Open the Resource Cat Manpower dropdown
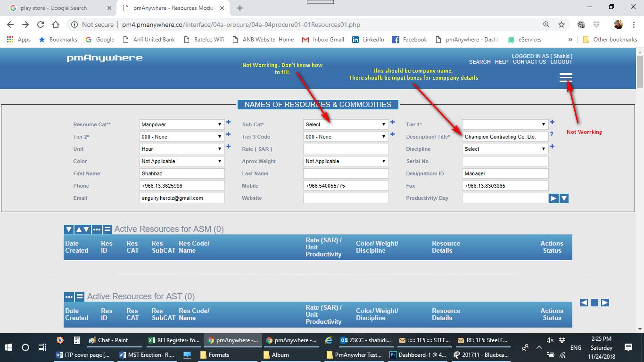This screenshot has width=644, height=362. pyautogui.click(x=182, y=124)
